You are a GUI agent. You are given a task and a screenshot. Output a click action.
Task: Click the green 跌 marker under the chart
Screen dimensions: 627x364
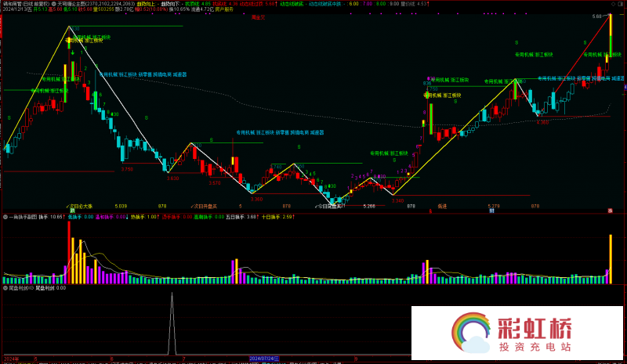[x=72, y=211]
